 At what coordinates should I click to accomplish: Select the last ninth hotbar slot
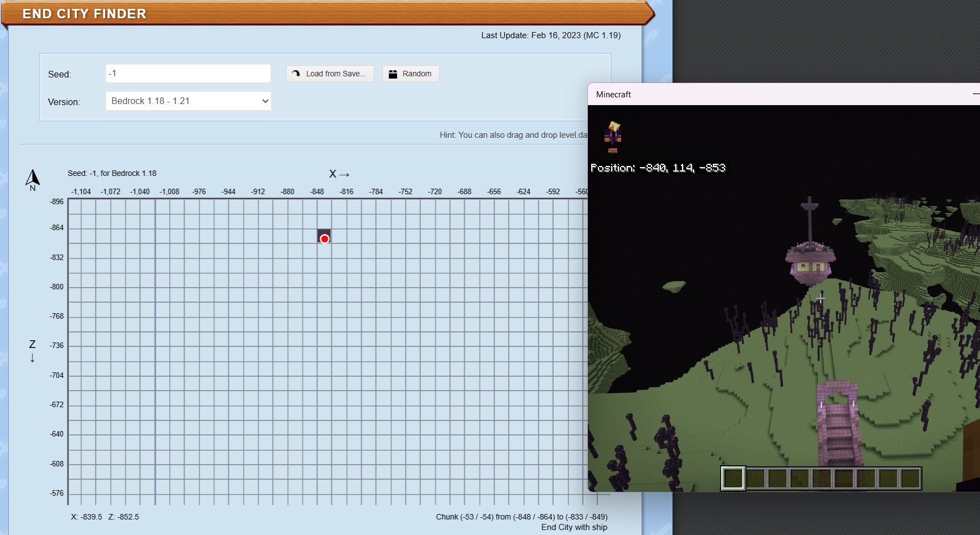click(910, 479)
